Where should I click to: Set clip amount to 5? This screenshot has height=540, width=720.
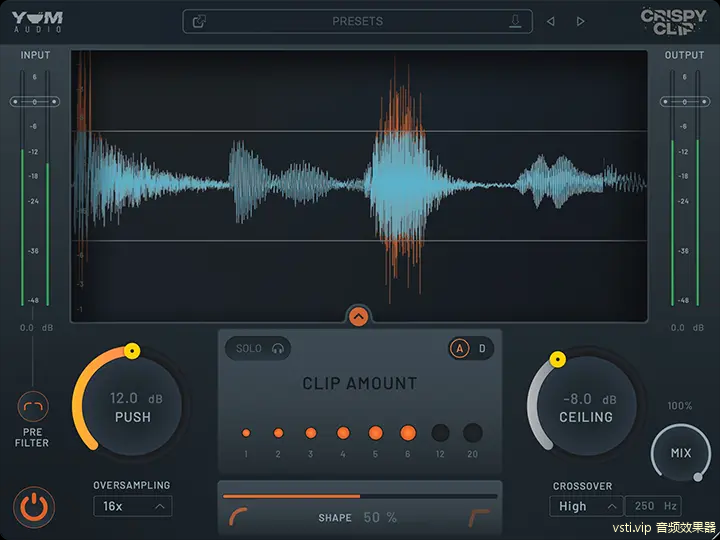(376, 433)
